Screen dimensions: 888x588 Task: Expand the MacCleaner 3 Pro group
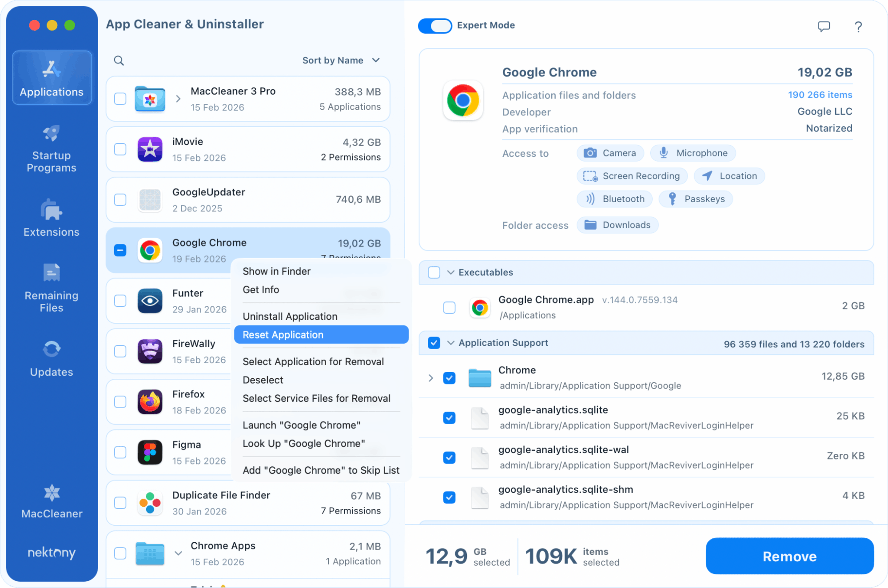coord(178,99)
